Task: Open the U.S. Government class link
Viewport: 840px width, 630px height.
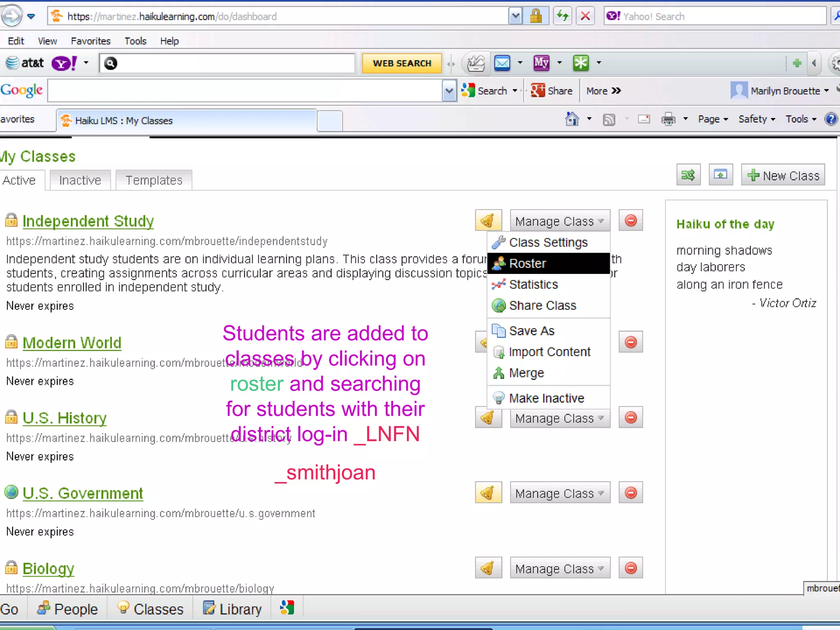Action: pyautogui.click(x=82, y=493)
